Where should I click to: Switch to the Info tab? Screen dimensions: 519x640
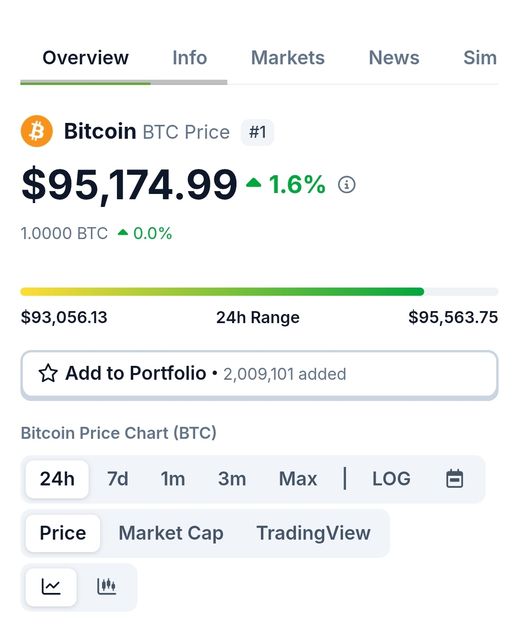(190, 58)
